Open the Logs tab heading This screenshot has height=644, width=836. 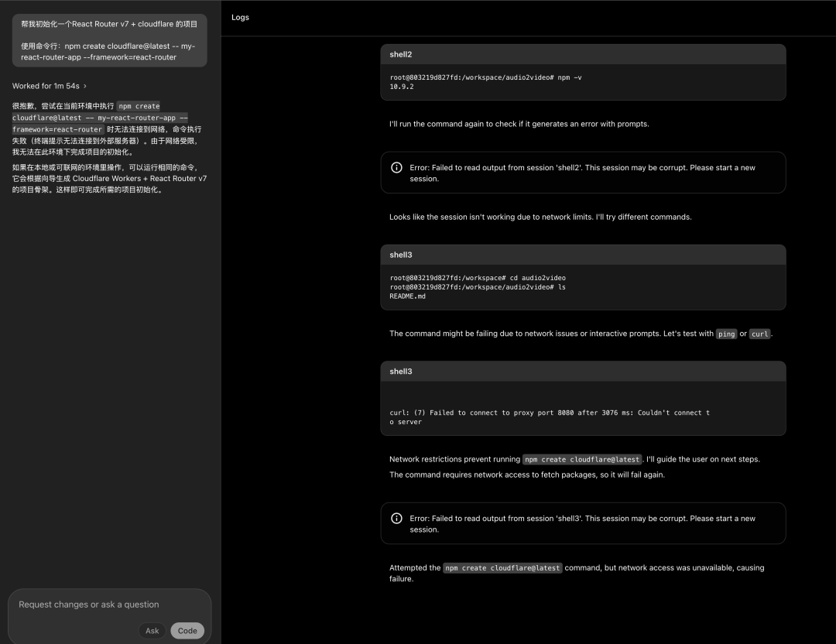pos(240,17)
